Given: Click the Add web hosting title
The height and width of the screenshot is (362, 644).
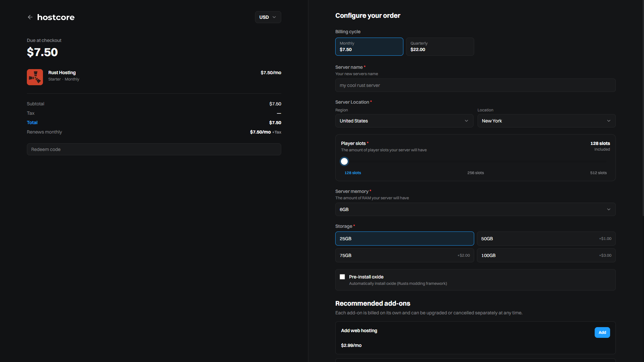Looking at the screenshot, I should tap(359, 330).
